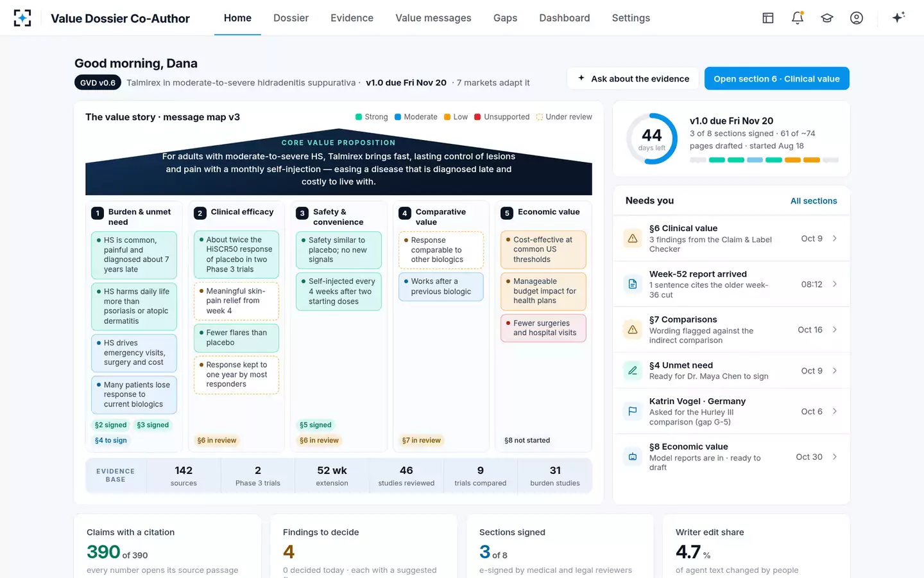Viewport: 924px width, 578px height.
Task: Launch the AI sparkle assistant icon
Action: (898, 17)
